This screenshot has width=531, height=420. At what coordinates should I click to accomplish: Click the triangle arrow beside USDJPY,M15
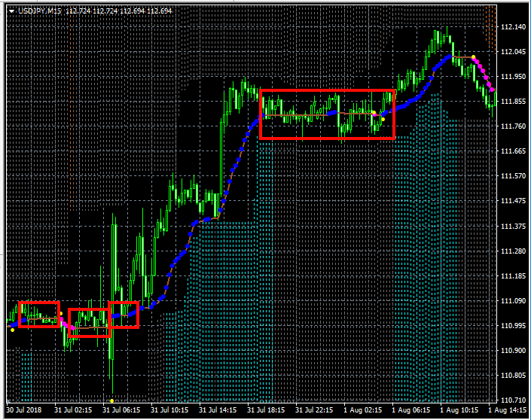[x=12, y=11]
